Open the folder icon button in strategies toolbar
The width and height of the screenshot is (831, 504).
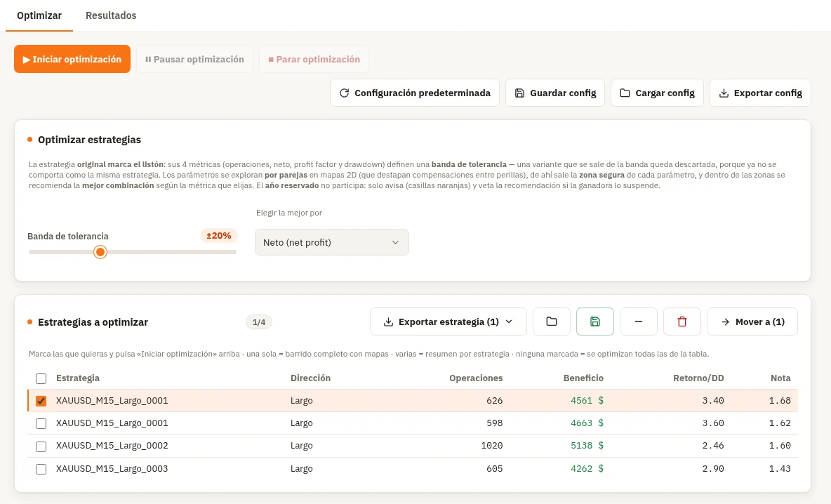(551, 321)
